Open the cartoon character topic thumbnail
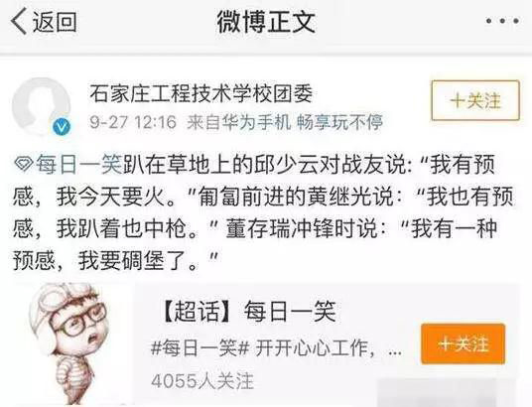 pos(69,343)
